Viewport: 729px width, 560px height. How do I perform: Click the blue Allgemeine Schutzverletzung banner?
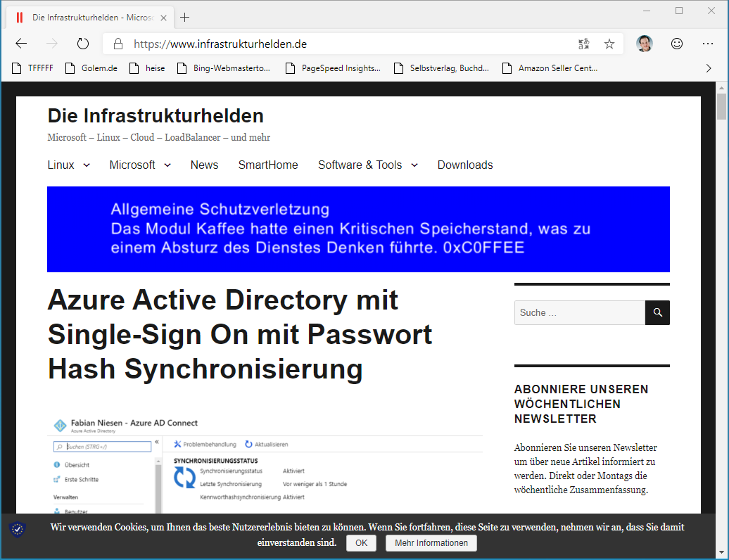(358, 229)
